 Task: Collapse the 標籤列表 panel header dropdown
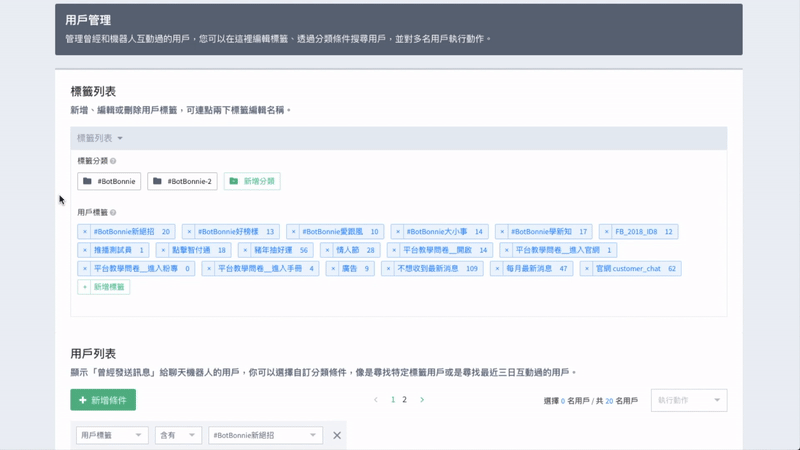(100, 138)
